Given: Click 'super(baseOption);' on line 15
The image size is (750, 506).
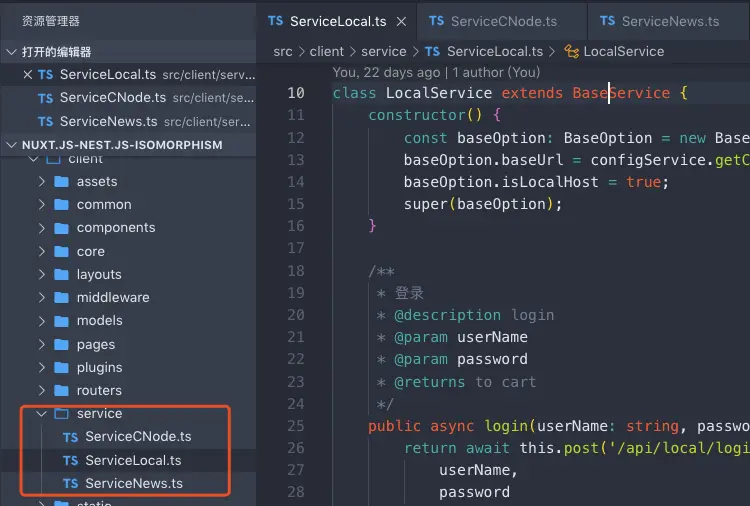Looking at the screenshot, I should coord(483,204).
